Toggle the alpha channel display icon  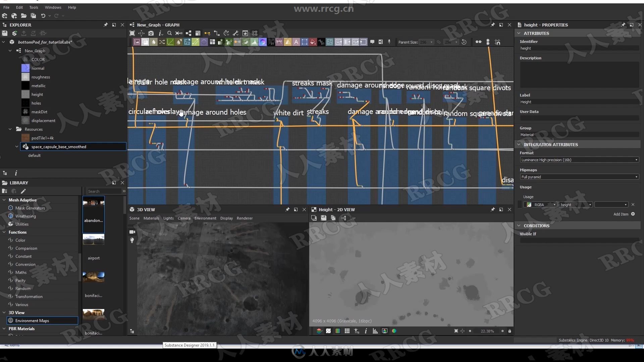pyautogui.click(x=328, y=331)
